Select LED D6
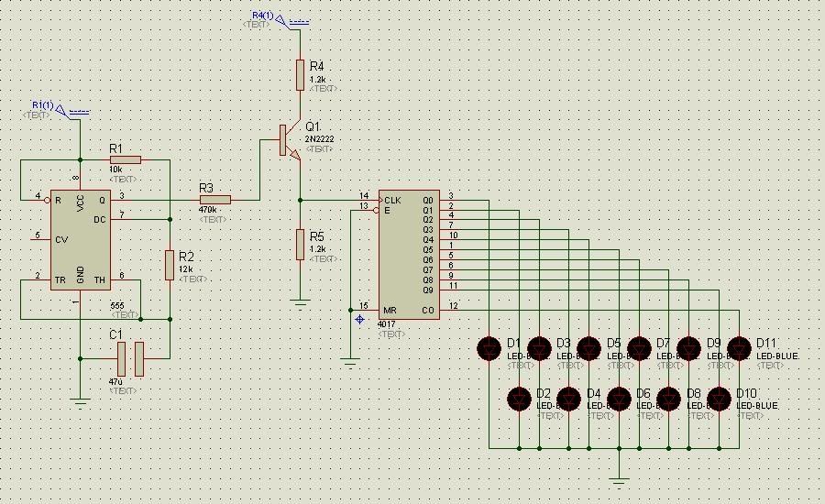825x504 pixels. pos(620,399)
